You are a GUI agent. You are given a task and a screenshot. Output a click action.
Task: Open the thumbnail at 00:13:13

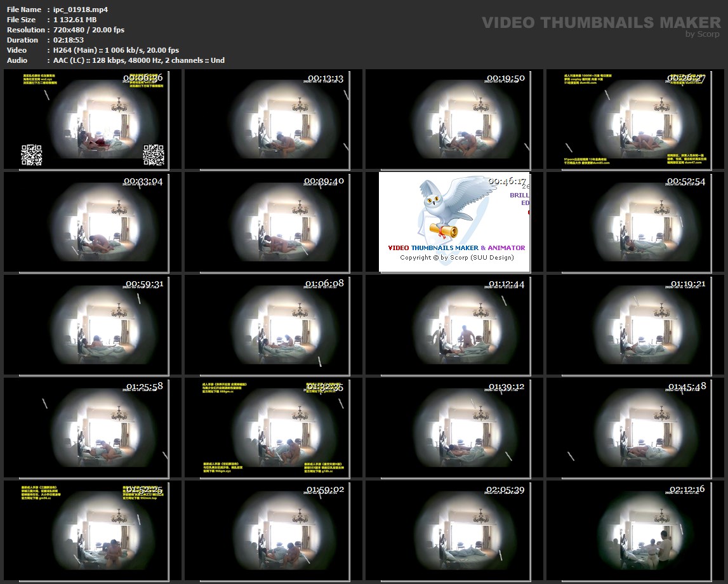274,119
